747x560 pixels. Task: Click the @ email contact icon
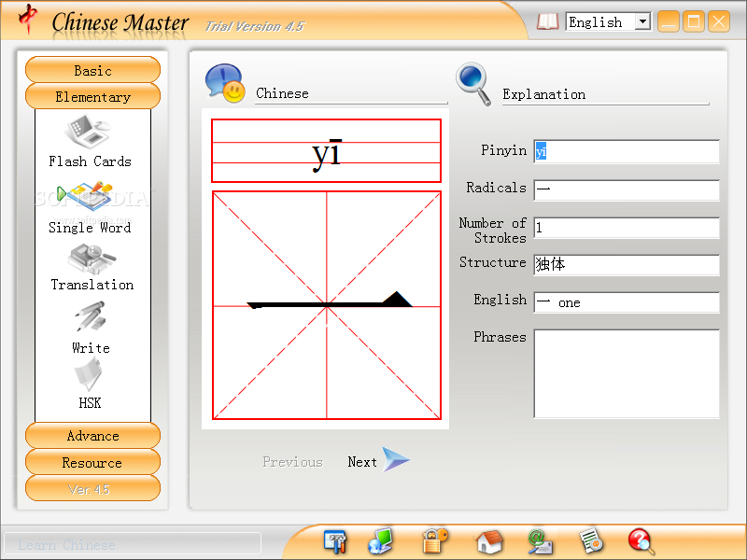[x=540, y=542]
